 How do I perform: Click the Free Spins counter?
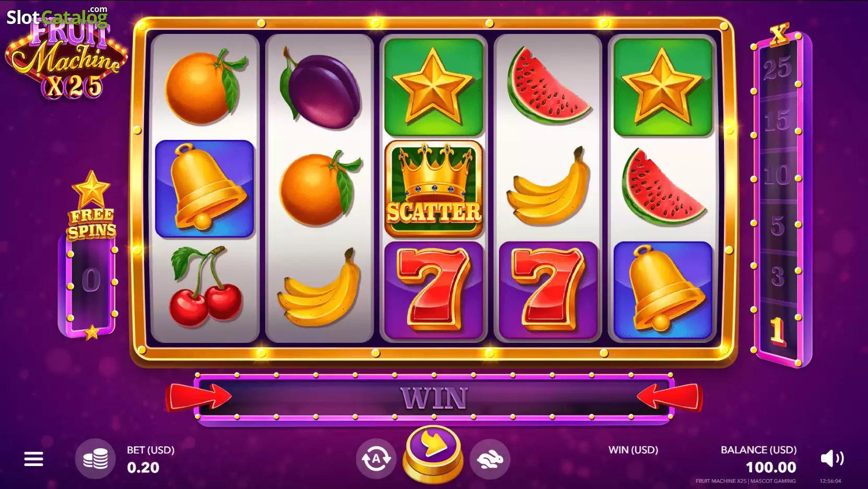(91, 281)
